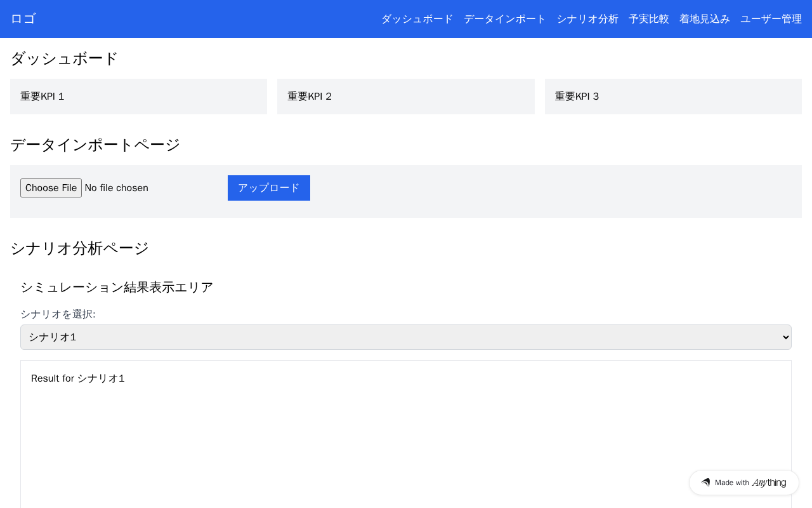Screen dimensions: 812x508
Task: Click the シミュレーション結果表示エリア heading
Action: tap(117, 287)
